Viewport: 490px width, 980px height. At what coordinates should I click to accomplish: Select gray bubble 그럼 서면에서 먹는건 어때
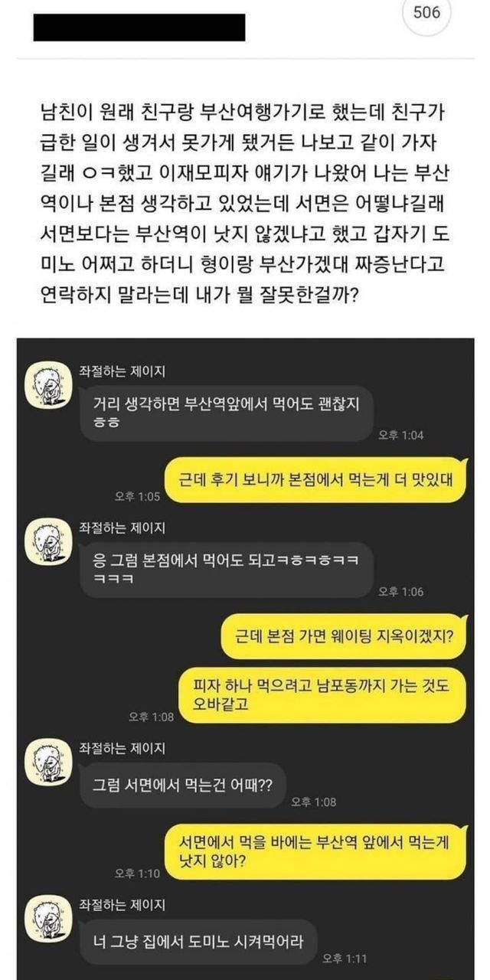click(x=182, y=786)
